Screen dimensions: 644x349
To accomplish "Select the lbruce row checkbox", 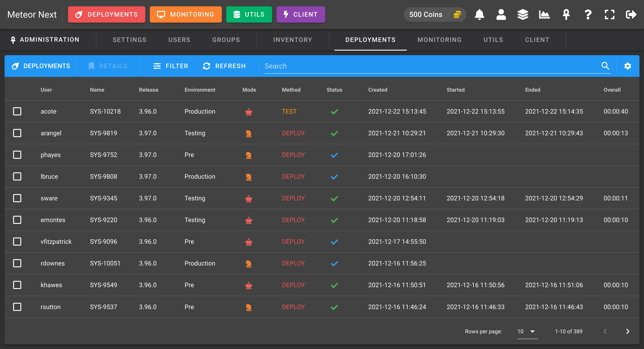I will click(x=17, y=177).
